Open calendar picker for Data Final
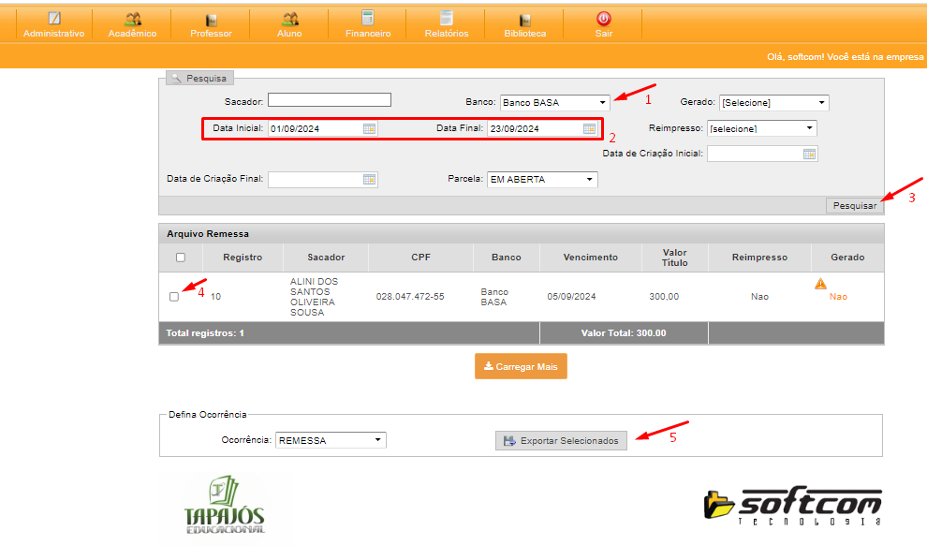The image size is (927, 560). pyautogui.click(x=589, y=128)
